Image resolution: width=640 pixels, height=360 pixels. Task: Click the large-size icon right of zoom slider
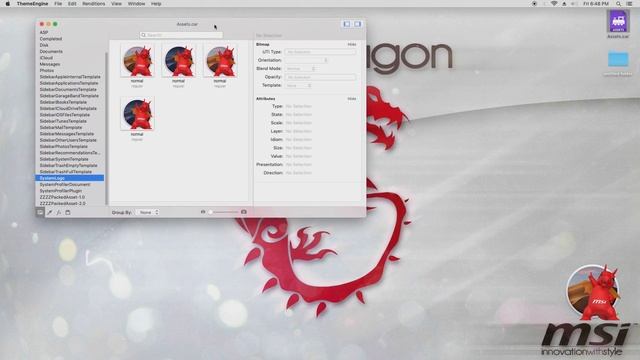point(244,212)
